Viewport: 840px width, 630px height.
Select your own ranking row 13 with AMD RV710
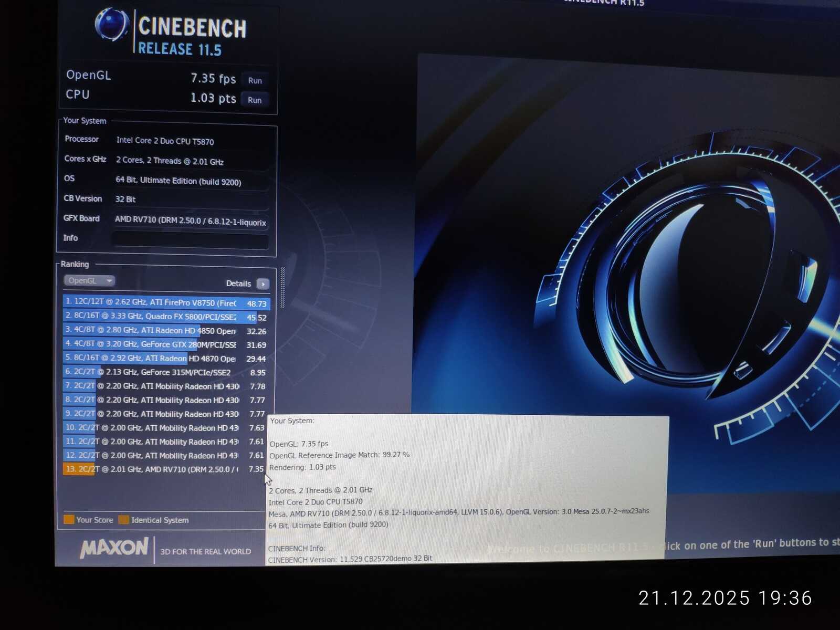pos(165,469)
